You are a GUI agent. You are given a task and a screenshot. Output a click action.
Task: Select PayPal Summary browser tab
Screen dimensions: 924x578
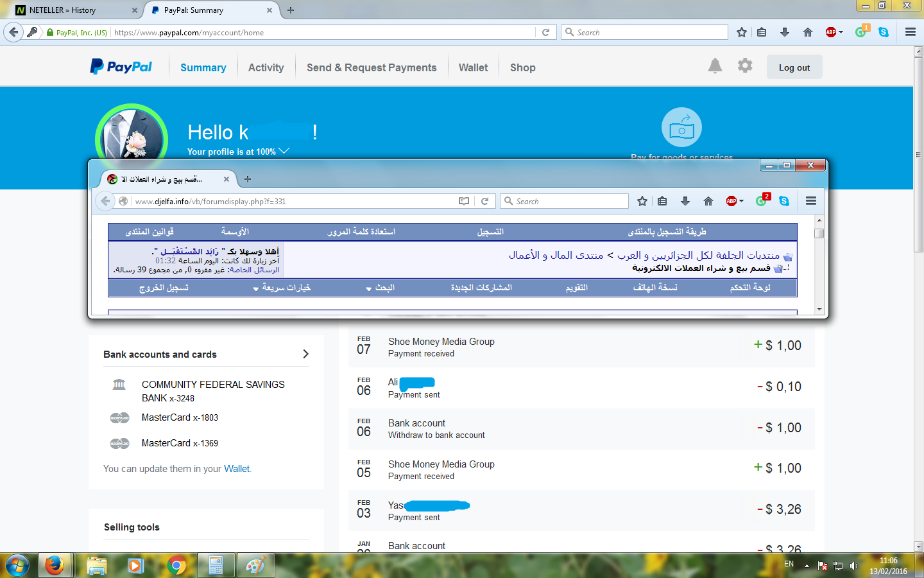(210, 10)
